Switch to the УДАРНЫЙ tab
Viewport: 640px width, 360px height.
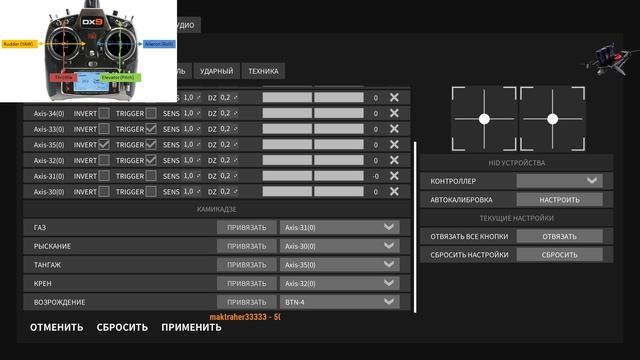tap(217, 71)
